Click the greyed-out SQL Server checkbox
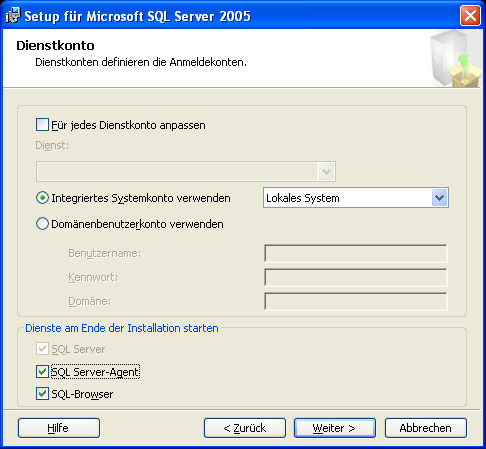Image resolution: width=486 pixels, height=449 pixels. [42, 349]
